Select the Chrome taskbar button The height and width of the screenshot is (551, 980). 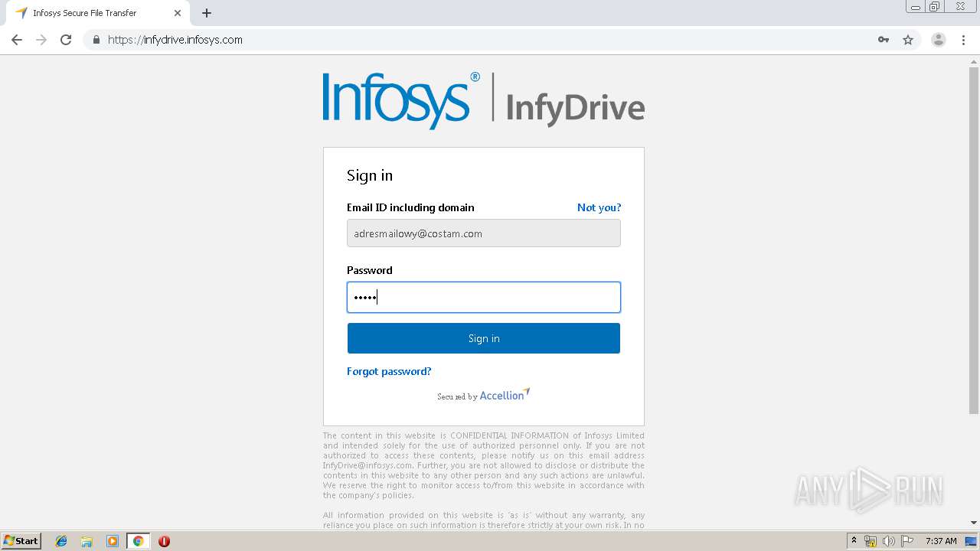pyautogui.click(x=138, y=541)
